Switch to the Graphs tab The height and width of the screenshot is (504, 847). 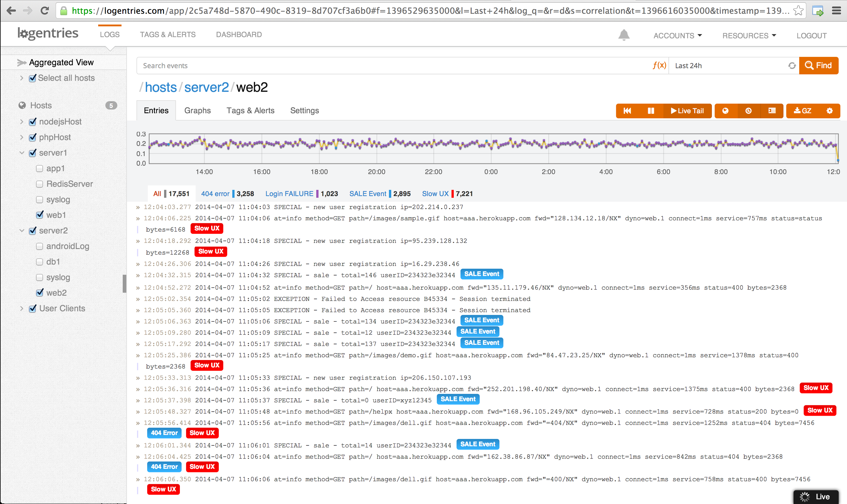click(197, 111)
